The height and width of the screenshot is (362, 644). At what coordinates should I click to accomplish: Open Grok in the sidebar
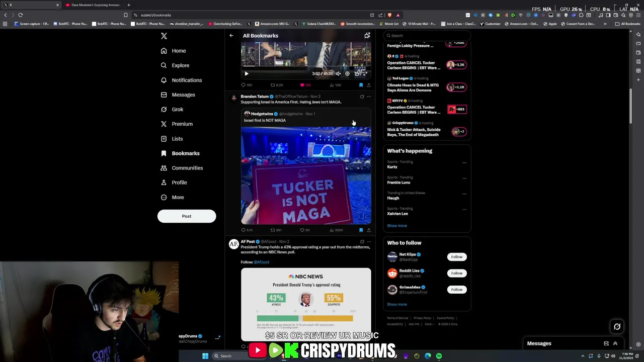click(x=172, y=109)
